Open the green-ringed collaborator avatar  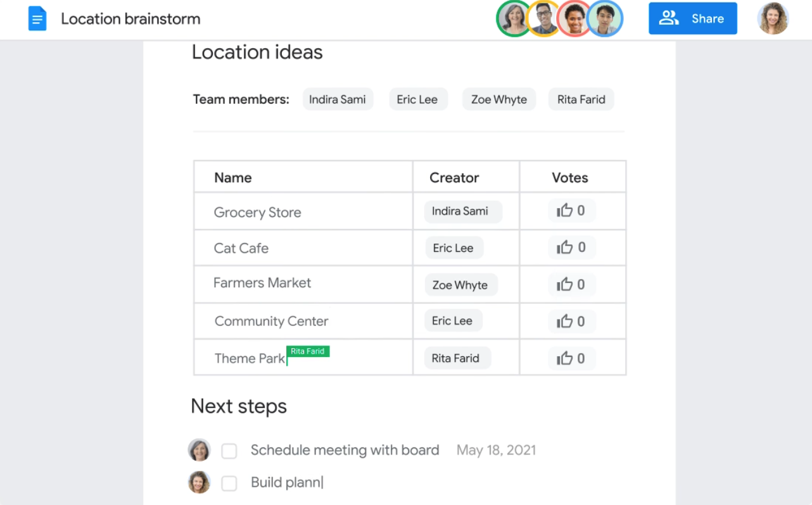[513, 19]
